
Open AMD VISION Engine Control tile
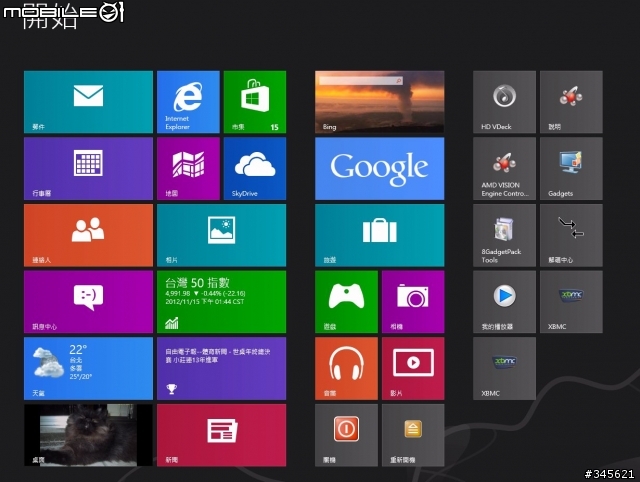504,169
